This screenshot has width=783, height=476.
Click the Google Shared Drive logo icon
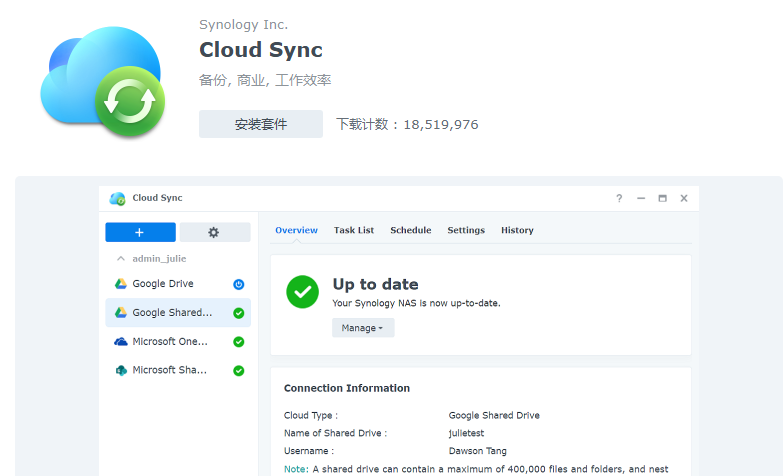point(121,313)
